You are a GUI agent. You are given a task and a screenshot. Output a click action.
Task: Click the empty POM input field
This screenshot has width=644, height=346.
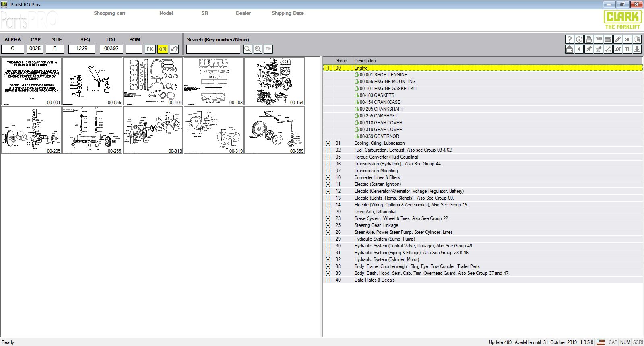pos(134,49)
